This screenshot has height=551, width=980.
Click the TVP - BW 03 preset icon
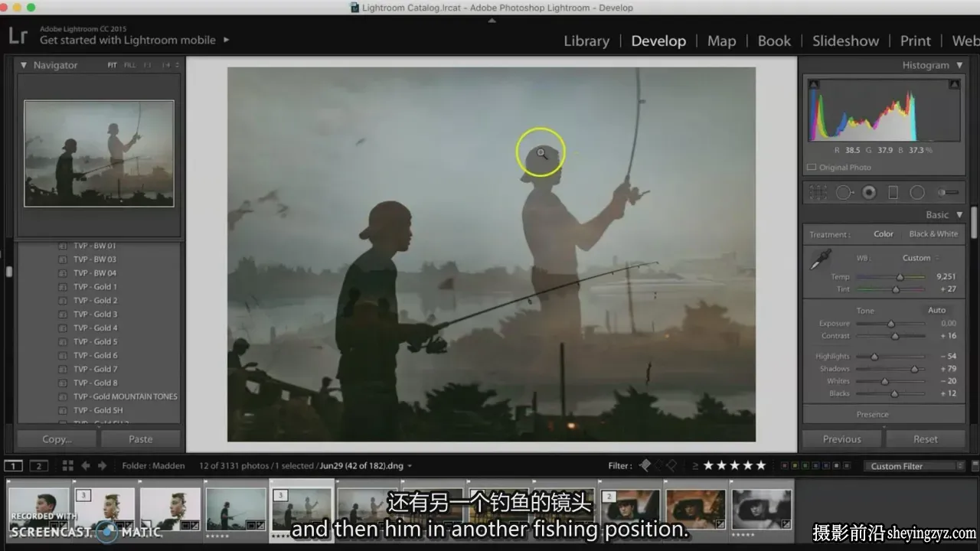[63, 259]
